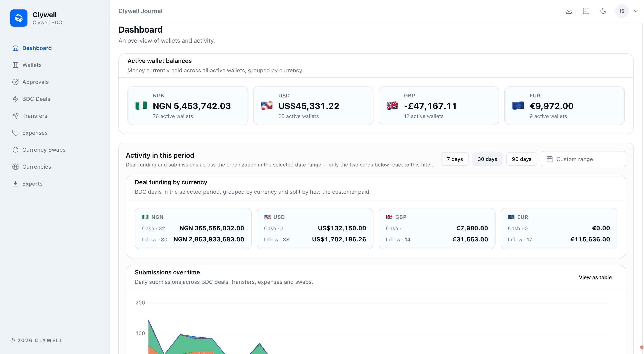Click small UK flag in deal funding GBP
The width and height of the screenshot is (644, 354).
389,217
